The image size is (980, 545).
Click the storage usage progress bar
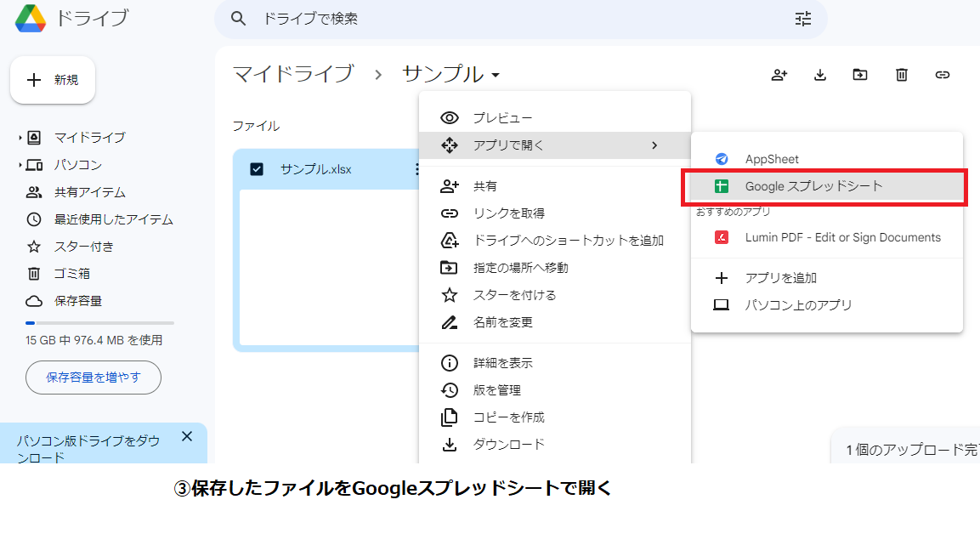[99, 323]
